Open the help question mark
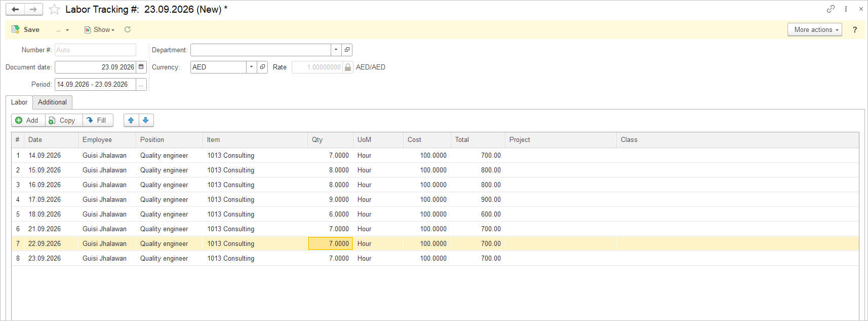This screenshot has height=321, width=868. pyautogui.click(x=855, y=29)
